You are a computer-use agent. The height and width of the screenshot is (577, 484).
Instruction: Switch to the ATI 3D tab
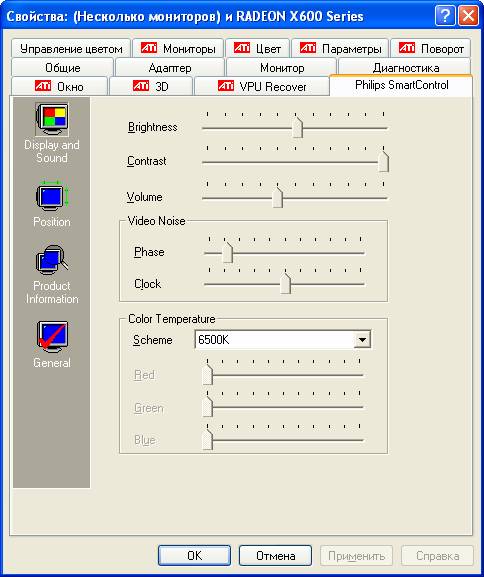(x=151, y=86)
